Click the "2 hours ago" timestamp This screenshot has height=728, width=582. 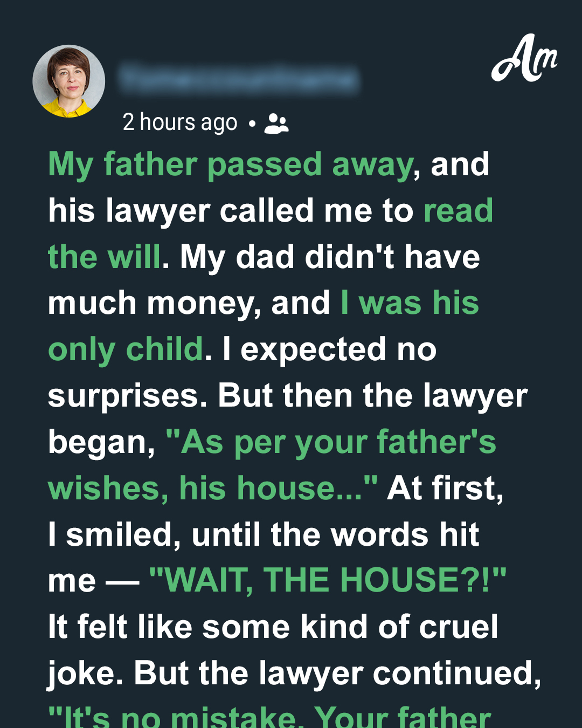[180, 122]
